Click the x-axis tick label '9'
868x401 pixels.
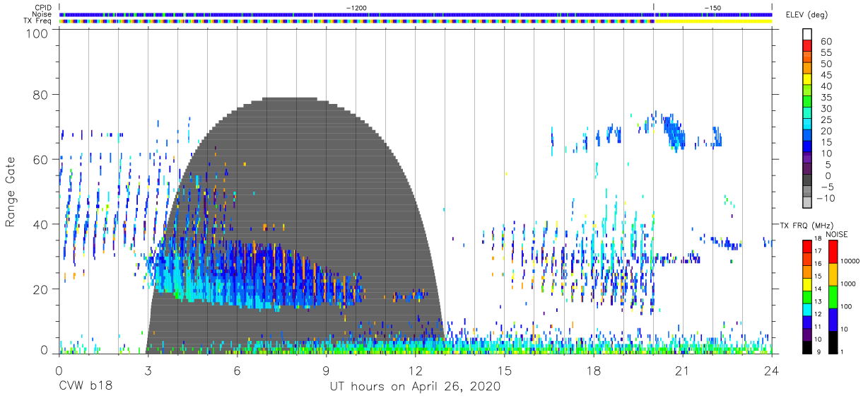[x=326, y=371]
